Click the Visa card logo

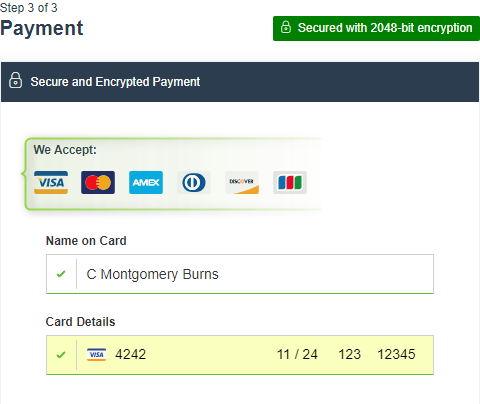(51, 182)
